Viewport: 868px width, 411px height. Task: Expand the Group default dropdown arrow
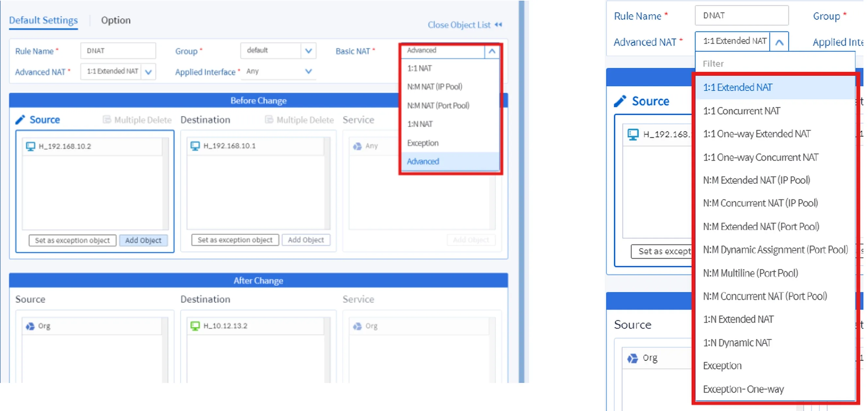coord(308,51)
